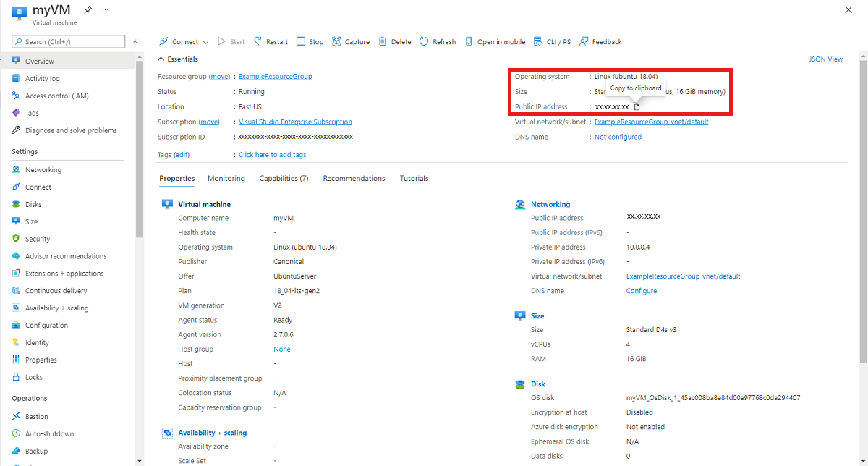The width and height of the screenshot is (868, 466).
Task: Copy public IP address to clipboard icon
Action: coord(637,107)
